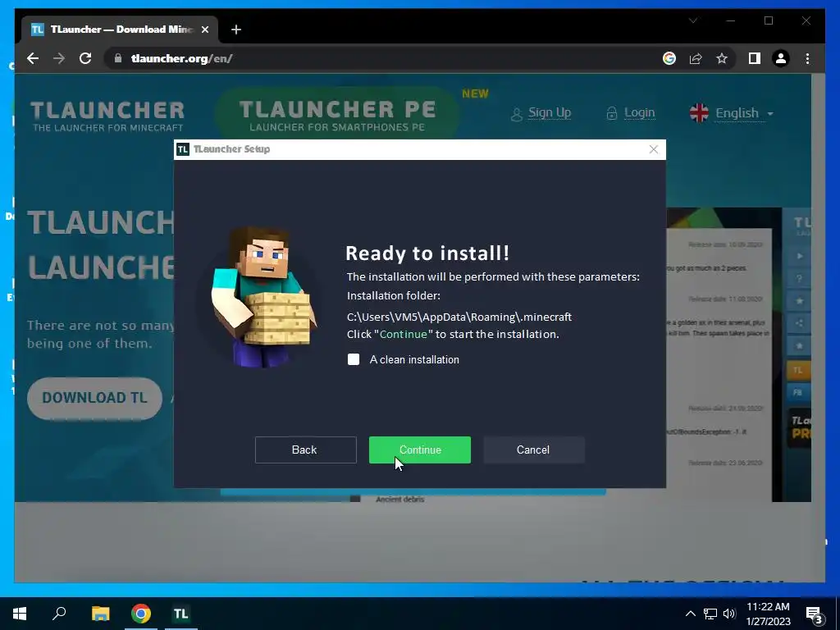Screen dimensions: 840x630
Task: Click Login on the website
Action: [x=631, y=113]
